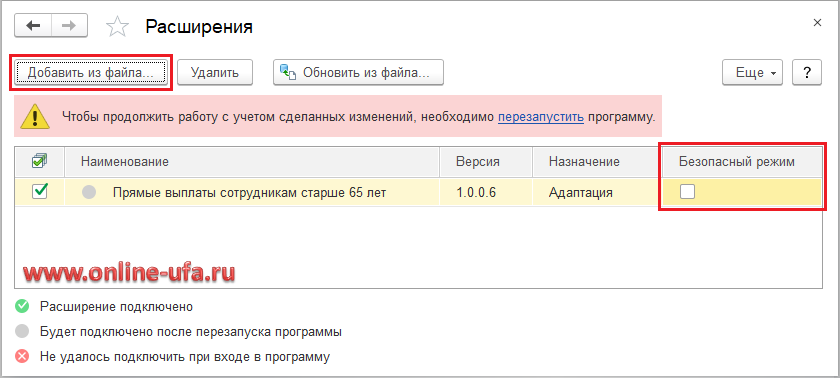Click gray 'Будет подключено' legend icon
Image resolution: width=840 pixels, height=378 pixels.
[x=22, y=331]
